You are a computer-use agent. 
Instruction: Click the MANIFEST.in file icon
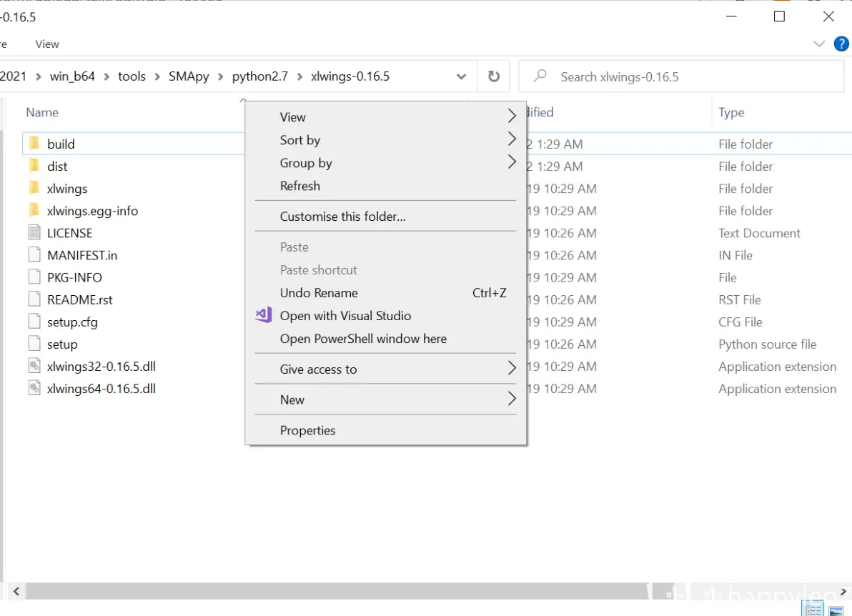(x=34, y=255)
